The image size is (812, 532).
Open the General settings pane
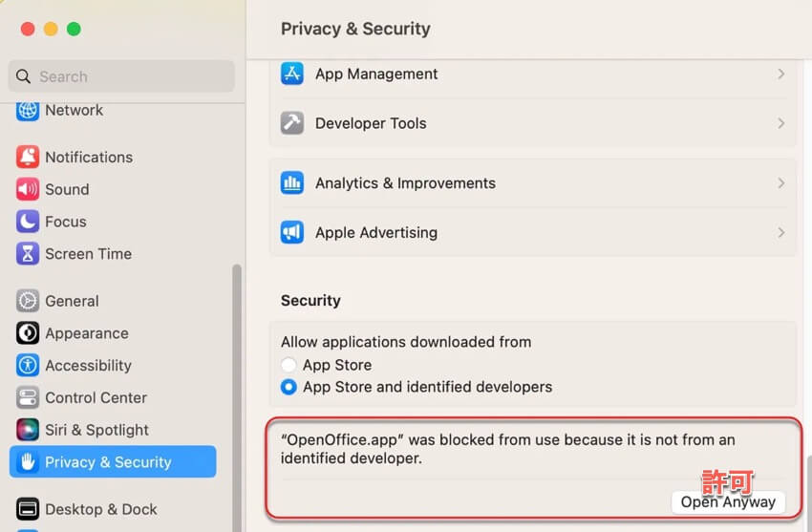72,301
